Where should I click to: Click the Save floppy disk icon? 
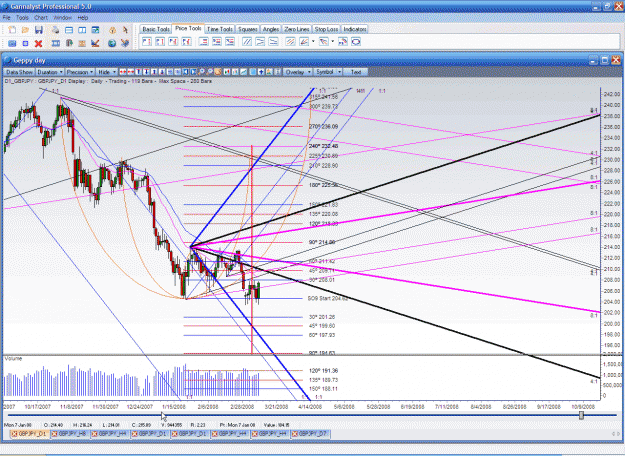tap(39, 30)
